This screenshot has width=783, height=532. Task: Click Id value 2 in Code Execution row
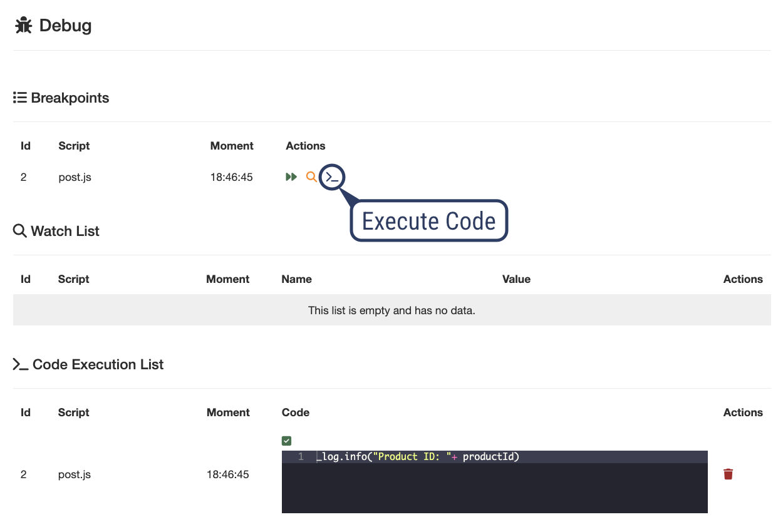[24, 474]
